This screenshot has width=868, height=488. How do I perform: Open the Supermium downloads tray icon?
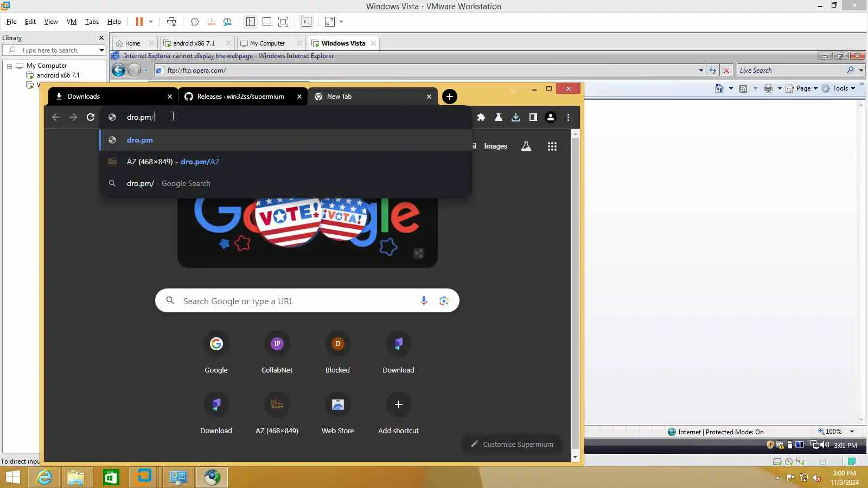coord(515,117)
